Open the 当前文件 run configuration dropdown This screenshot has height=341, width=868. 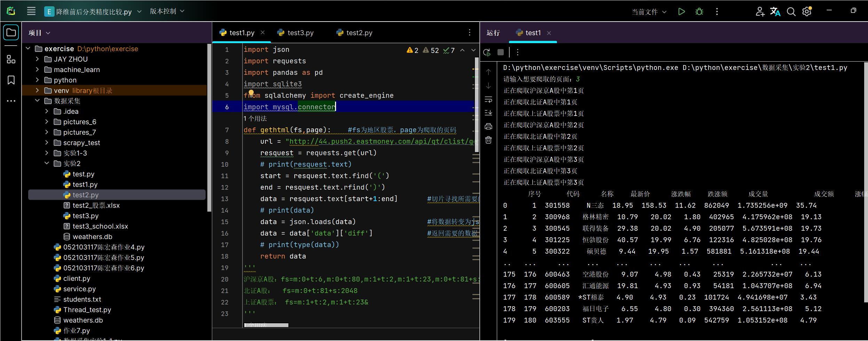[649, 12]
